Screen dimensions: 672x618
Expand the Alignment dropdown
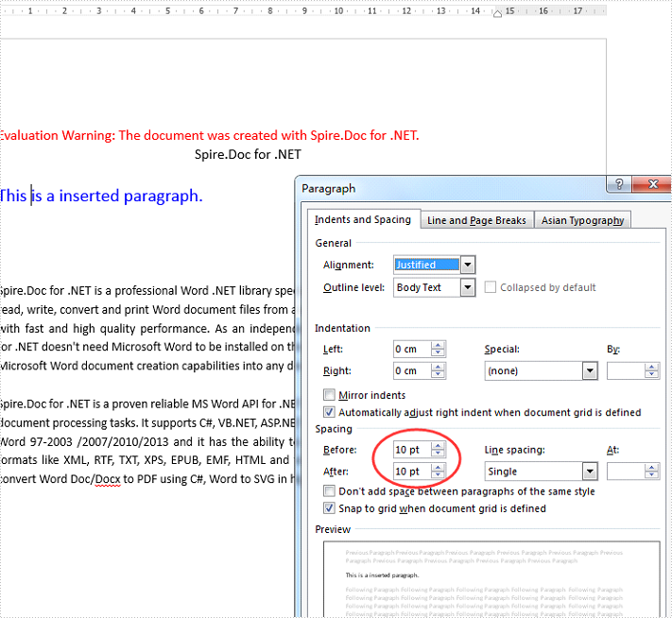[x=467, y=265]
